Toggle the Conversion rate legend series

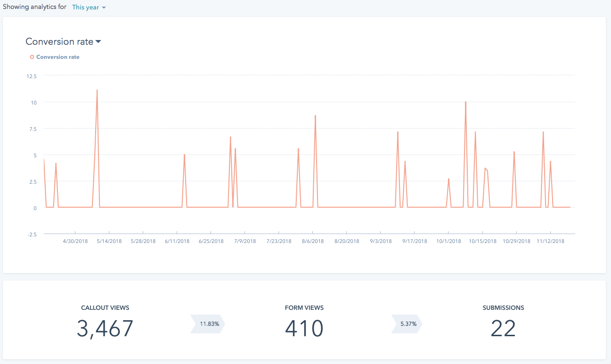tap(55, 57)
